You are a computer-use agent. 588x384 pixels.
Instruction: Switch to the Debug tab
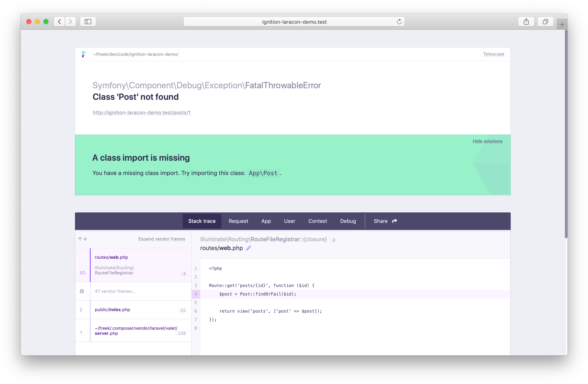tap(348, 221)
